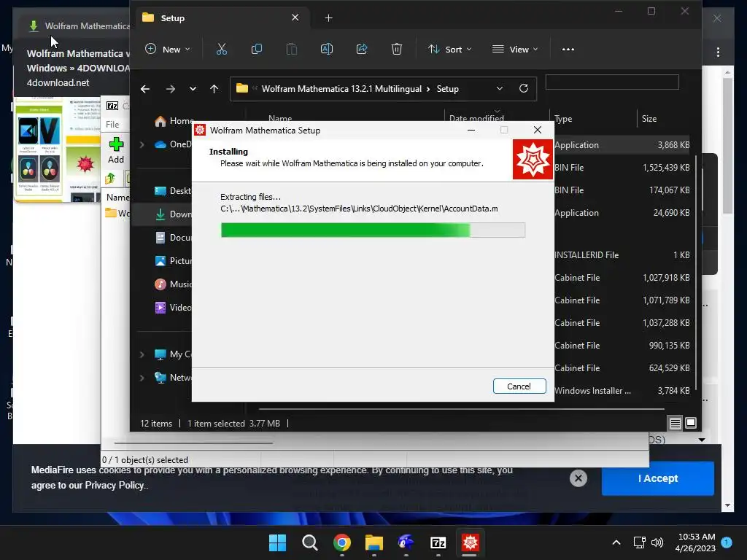This screenshot has width=747, height=560.
Task: Click the Add button in 7-Zip
Action: click(x=116, y=150)
